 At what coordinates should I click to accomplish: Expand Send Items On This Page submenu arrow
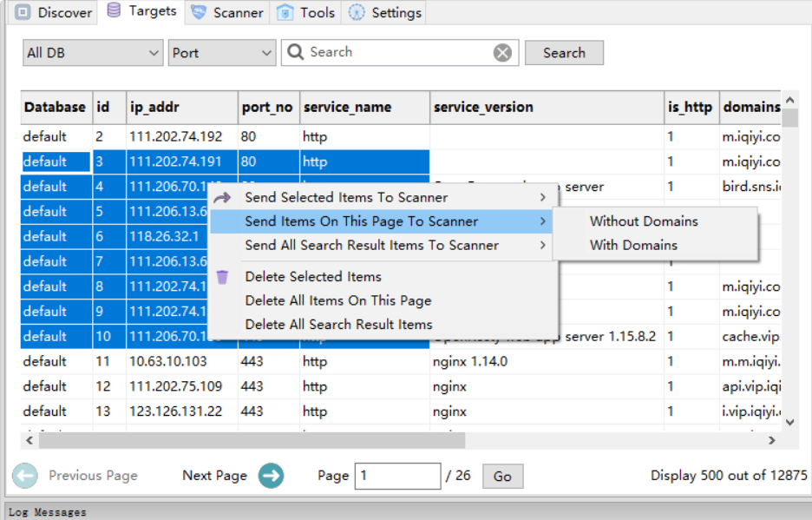coord(542,221)
